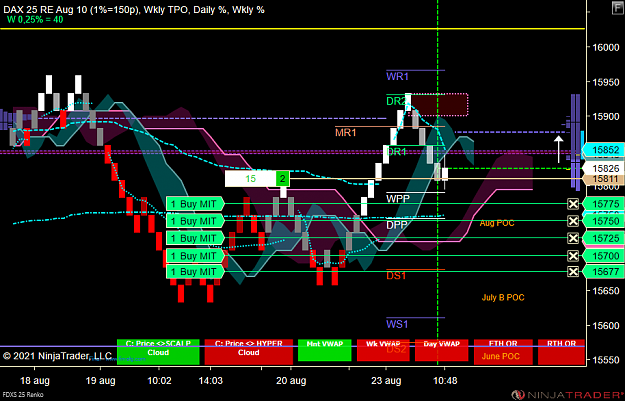Click the pink dotted rectangle zone near DR2
Viewport: 625px width, 401px height.
coord(439,104)
